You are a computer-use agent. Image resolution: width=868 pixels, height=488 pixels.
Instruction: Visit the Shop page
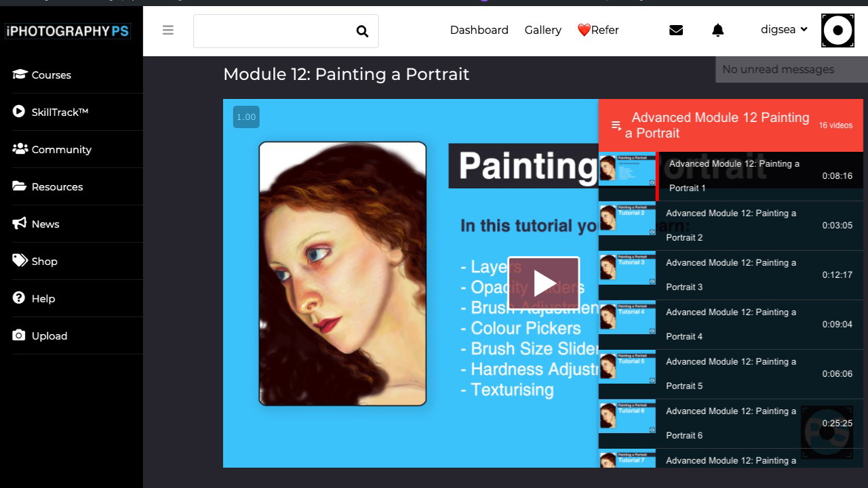click(x=44, y=261)
